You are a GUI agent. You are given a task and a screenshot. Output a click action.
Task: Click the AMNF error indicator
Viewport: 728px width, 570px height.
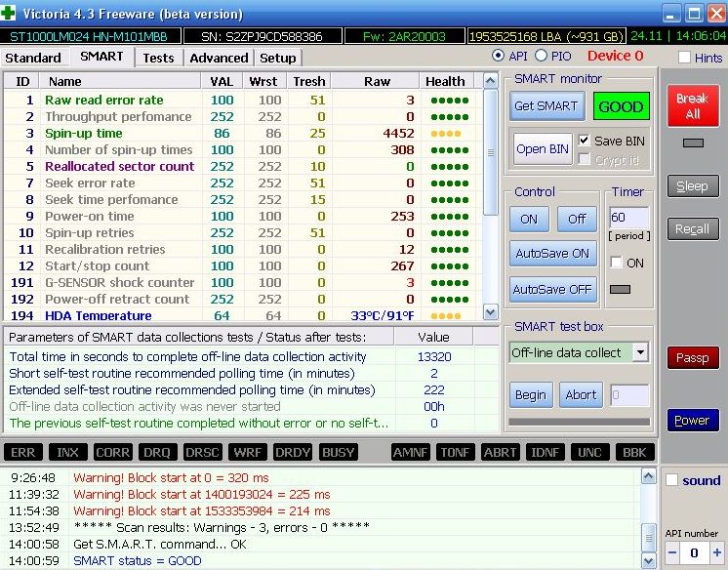[x=411, y=452]
